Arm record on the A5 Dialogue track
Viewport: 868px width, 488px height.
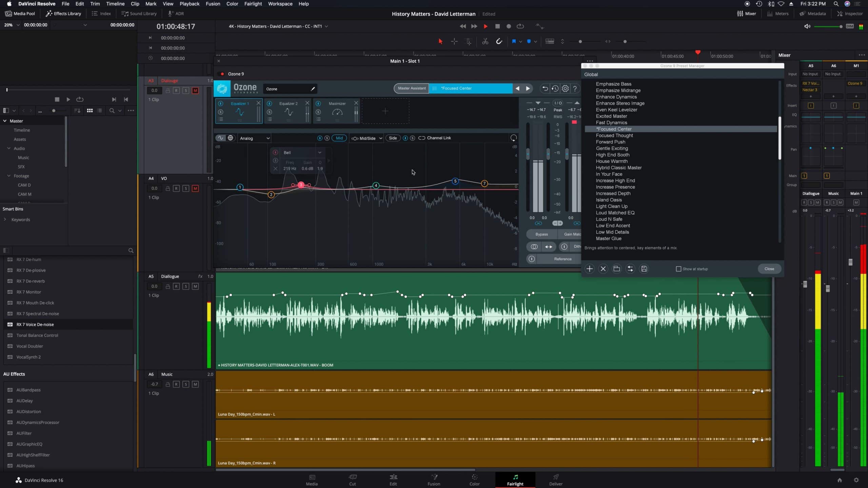(176, 286)
